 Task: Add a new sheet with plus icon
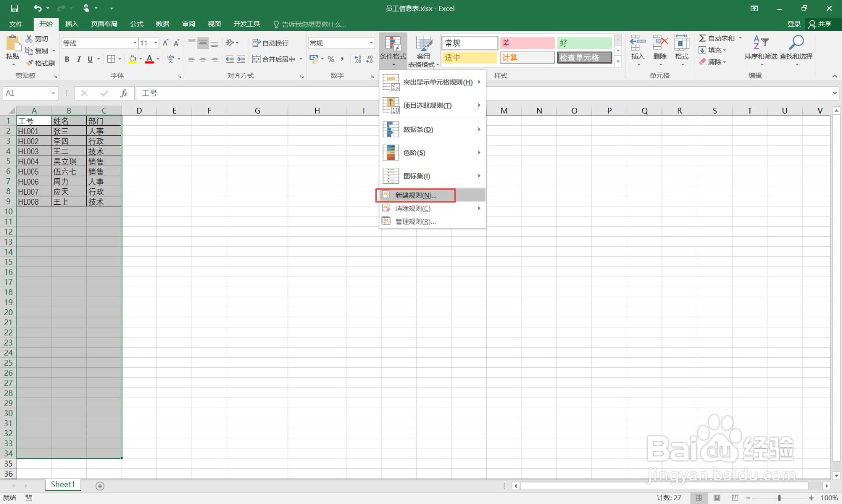[x=100, y=486]
